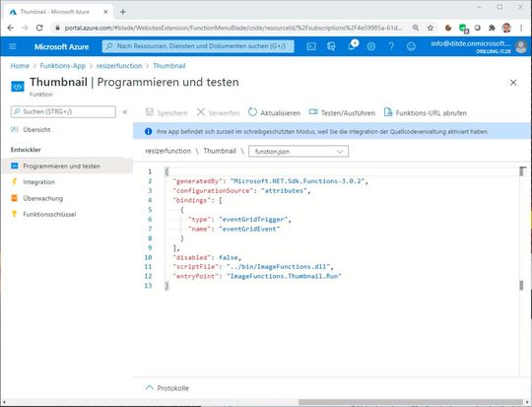Bookmark this page with the star icon
Screen dimensions: 532x407
tap(431, 28)
